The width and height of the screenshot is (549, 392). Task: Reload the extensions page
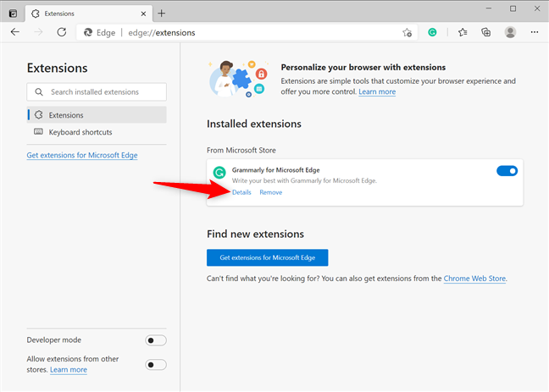[62, 32]
